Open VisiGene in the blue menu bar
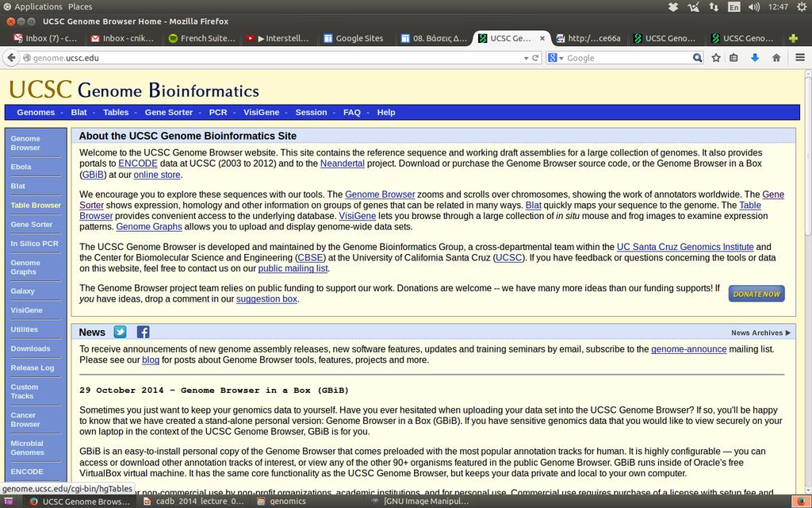Screen dimensions: 812x508 tap(261, 112)
